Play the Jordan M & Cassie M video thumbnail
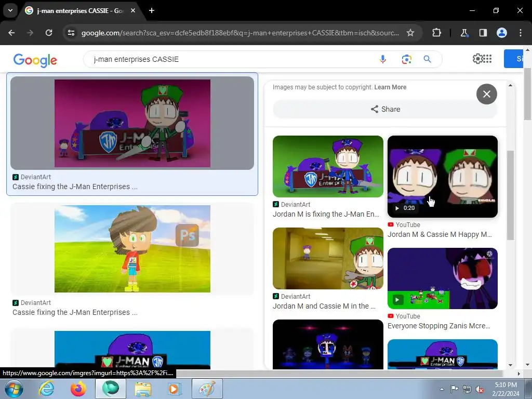Image resolution: width=532 pixels, height=399 pixels. [x=443, y=177]
